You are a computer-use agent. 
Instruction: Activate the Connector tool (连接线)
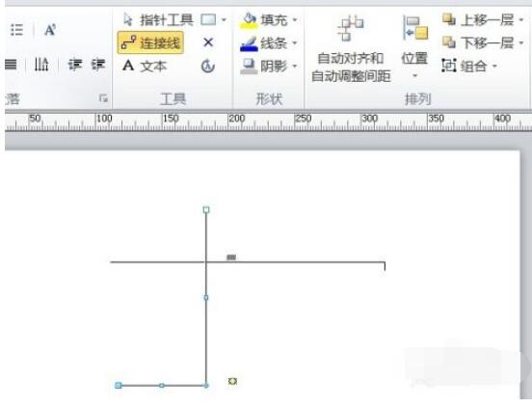[x=150, y=42]
